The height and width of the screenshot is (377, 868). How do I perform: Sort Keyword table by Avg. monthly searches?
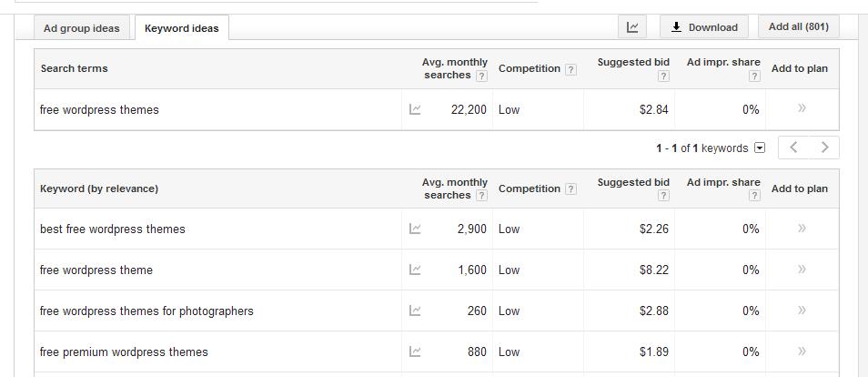point(455,188)
